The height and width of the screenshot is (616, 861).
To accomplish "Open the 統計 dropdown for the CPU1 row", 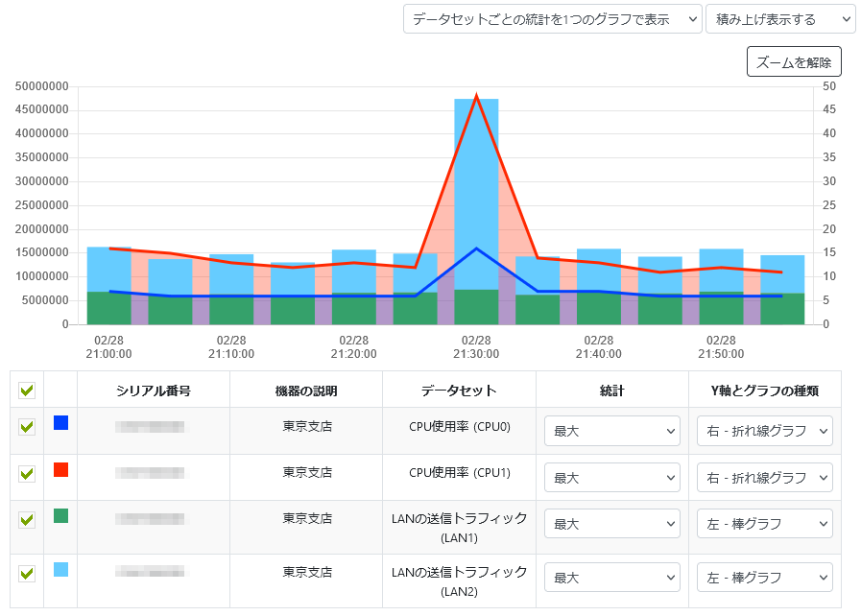I will tap(611, 477).
